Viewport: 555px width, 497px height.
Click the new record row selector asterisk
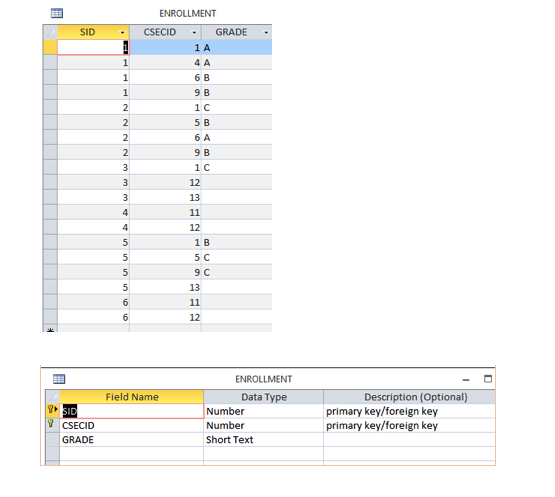pyautogui.click(x=50, y=329)
